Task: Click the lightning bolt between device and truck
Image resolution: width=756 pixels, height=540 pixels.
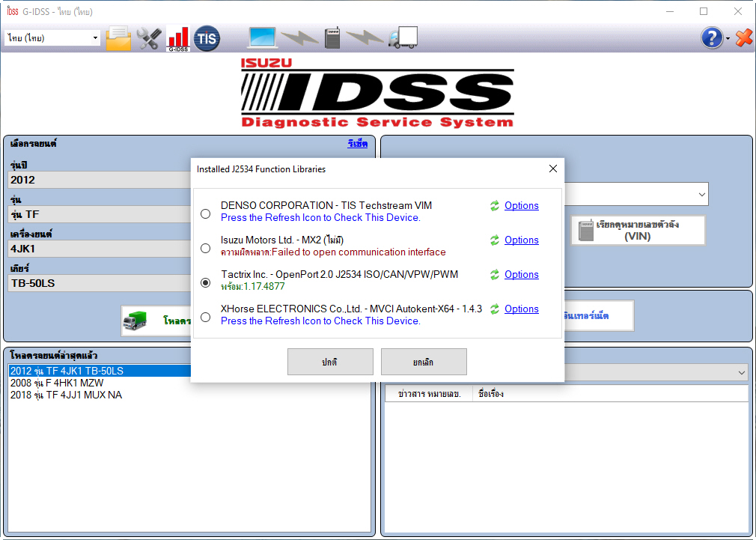Action: pos(365,37)
